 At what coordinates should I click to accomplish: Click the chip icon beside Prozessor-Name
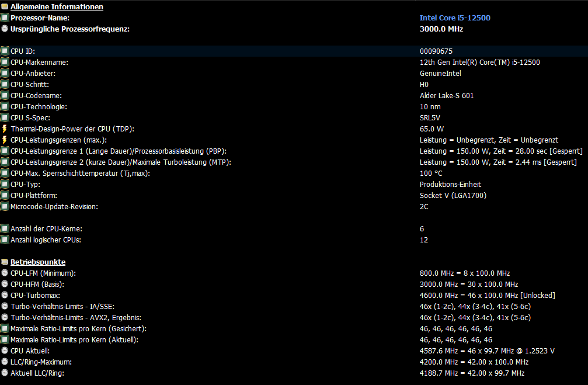coord(5,18)
